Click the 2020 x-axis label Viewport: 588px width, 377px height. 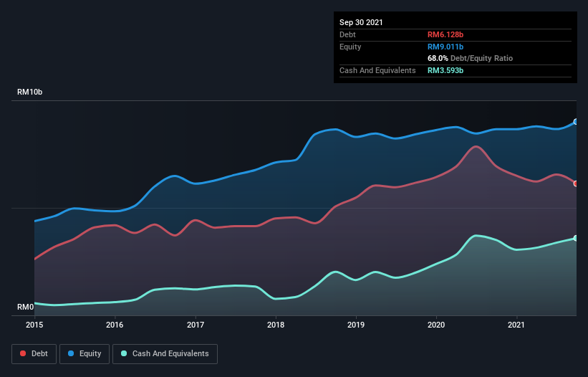[436, 325]
